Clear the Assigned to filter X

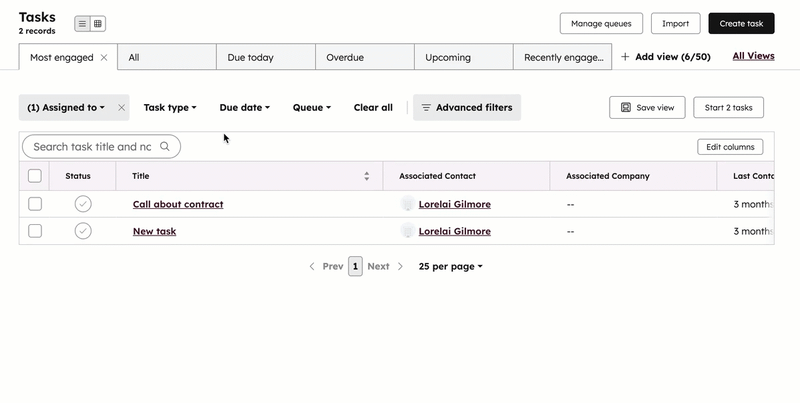coord(122,108)
